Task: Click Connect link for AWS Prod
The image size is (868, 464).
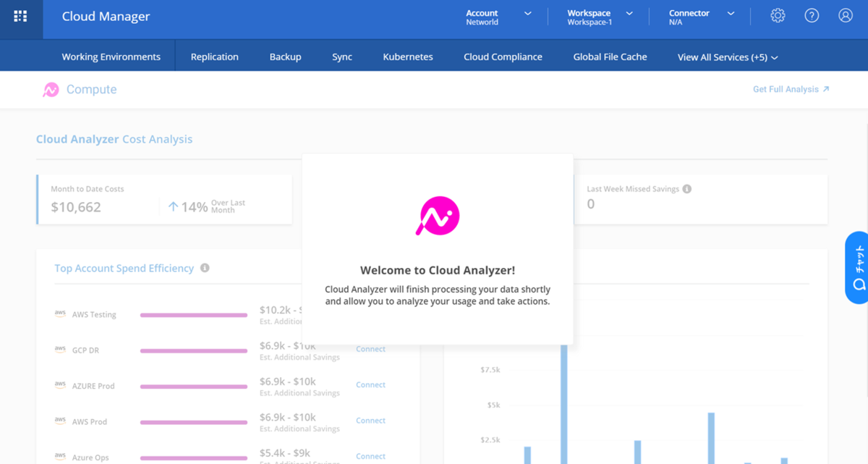Action: coord(370,420)
